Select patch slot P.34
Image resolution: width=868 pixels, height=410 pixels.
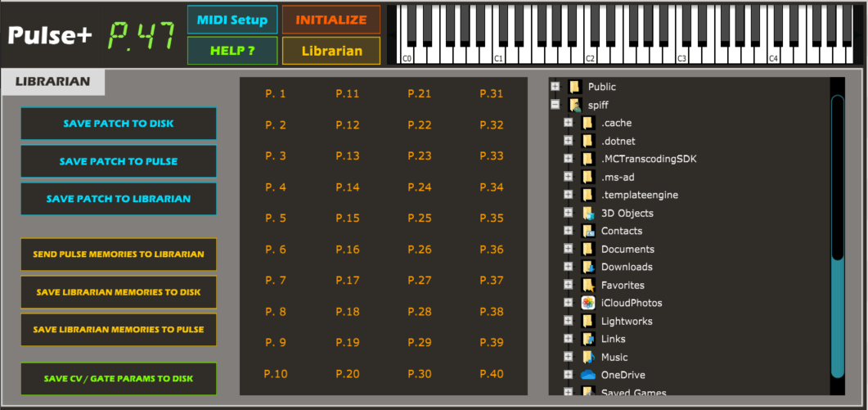492,187
